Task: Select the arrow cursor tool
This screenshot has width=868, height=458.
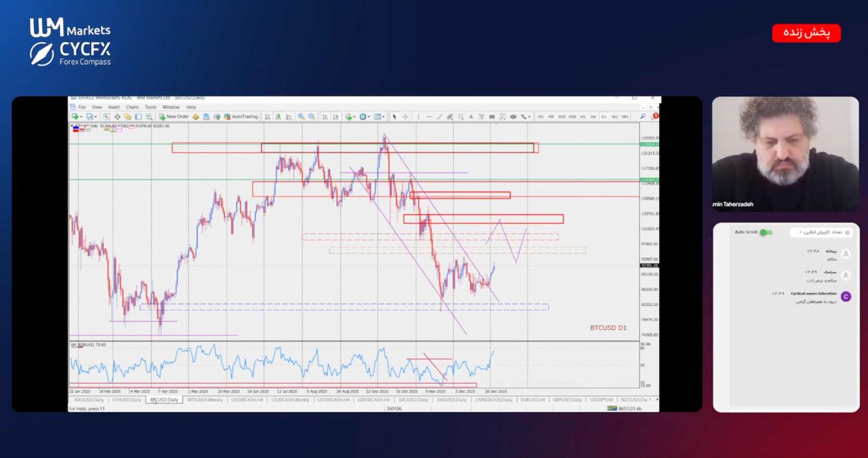Action: 395,117
